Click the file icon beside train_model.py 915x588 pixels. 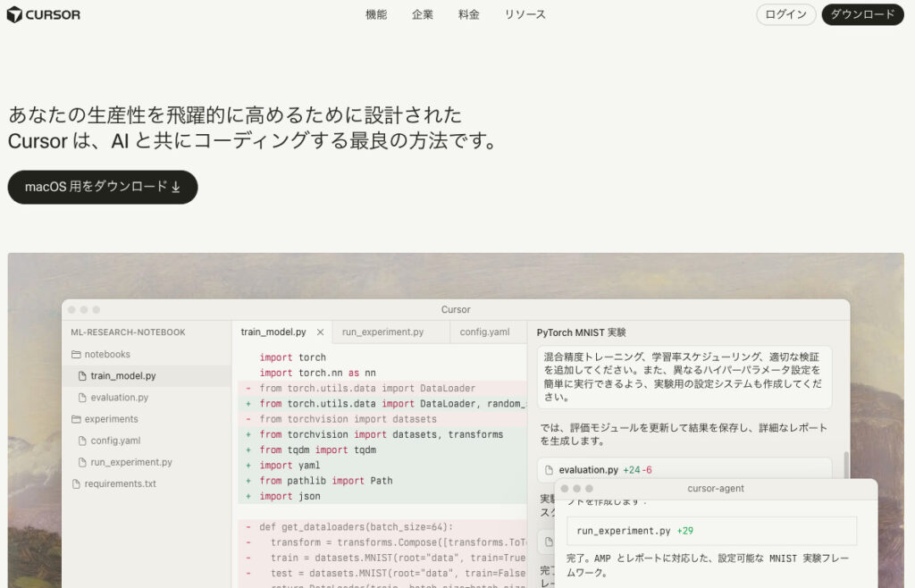tap(81, 375)
